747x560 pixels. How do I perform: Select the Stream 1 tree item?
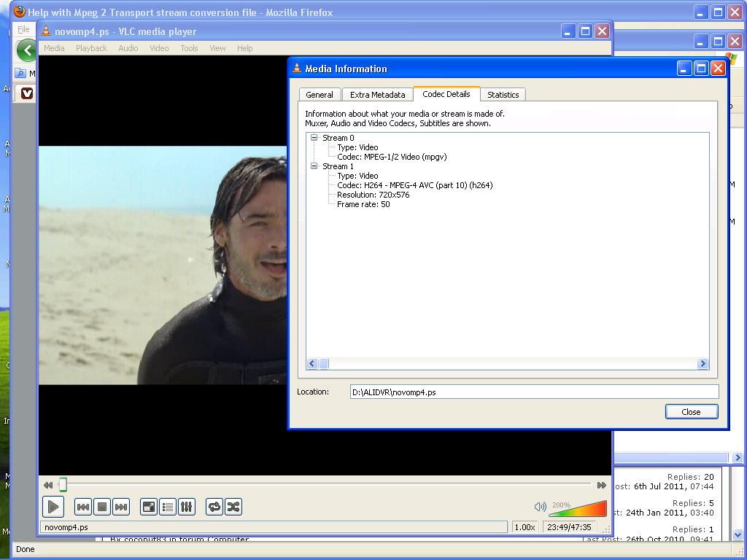click(x=338, y=166)
